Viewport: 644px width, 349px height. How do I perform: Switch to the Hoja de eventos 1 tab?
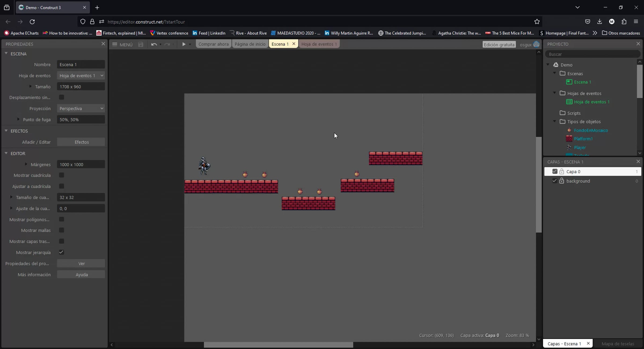tap(319, 44)
